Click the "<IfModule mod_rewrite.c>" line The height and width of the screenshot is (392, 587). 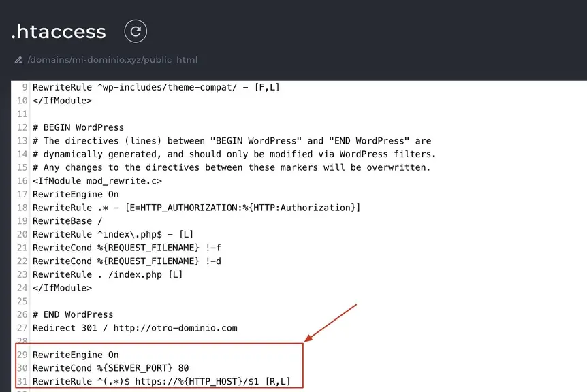(97, 181)
